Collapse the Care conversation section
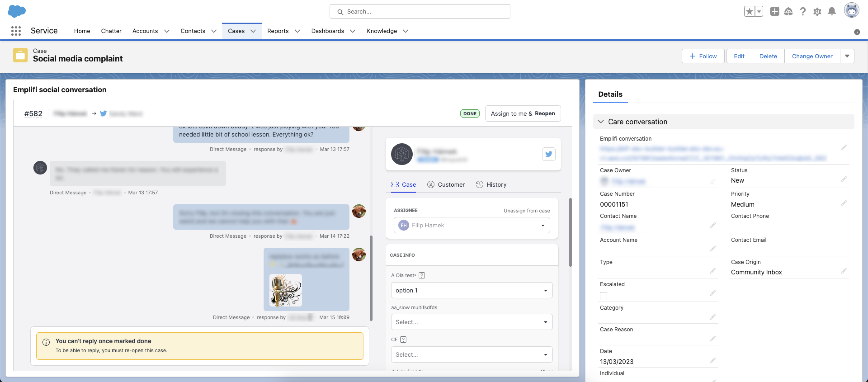This screenshot has height=382, width=868. (x=601, y=122)
